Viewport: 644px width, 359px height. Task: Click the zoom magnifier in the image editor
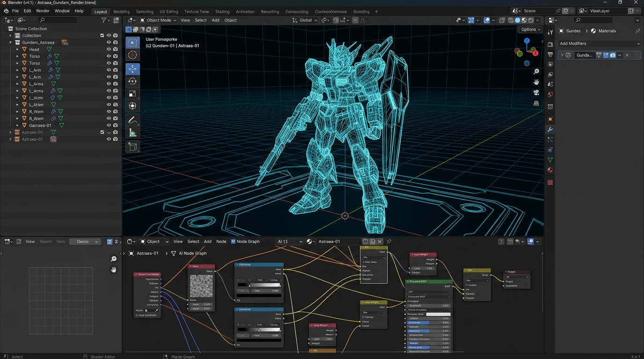coord(114,259)
